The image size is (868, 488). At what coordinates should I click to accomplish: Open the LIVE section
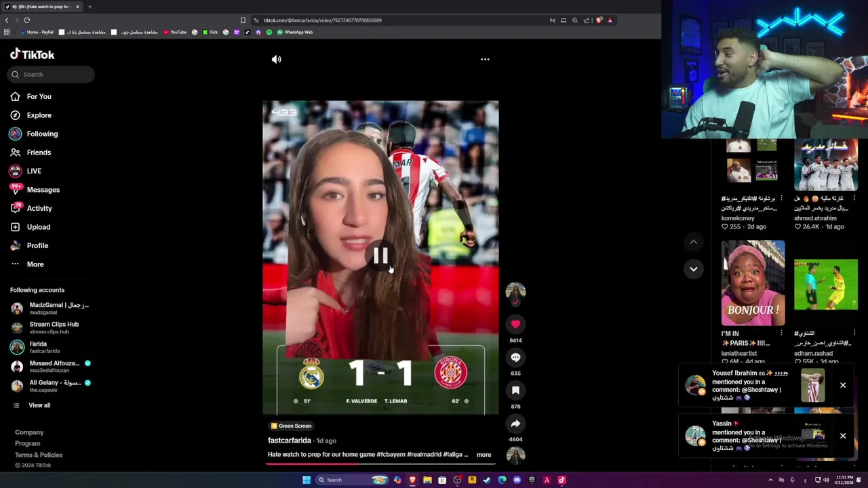27,171
